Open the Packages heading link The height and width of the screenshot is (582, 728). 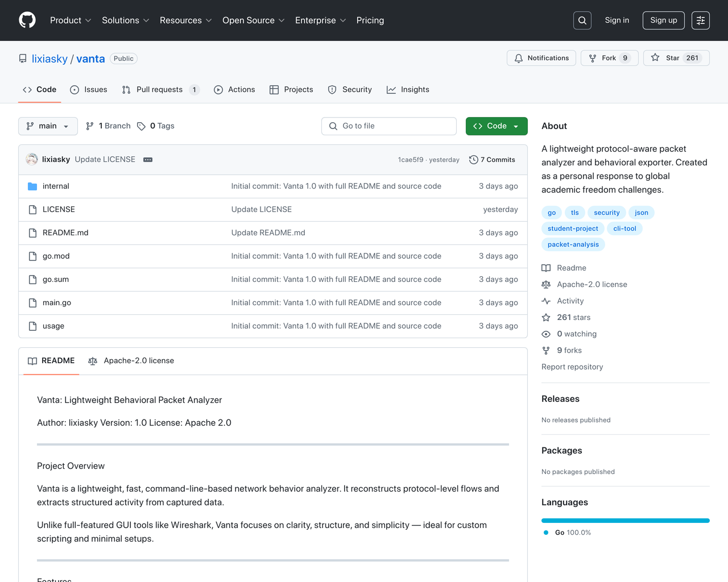point(562,451)
